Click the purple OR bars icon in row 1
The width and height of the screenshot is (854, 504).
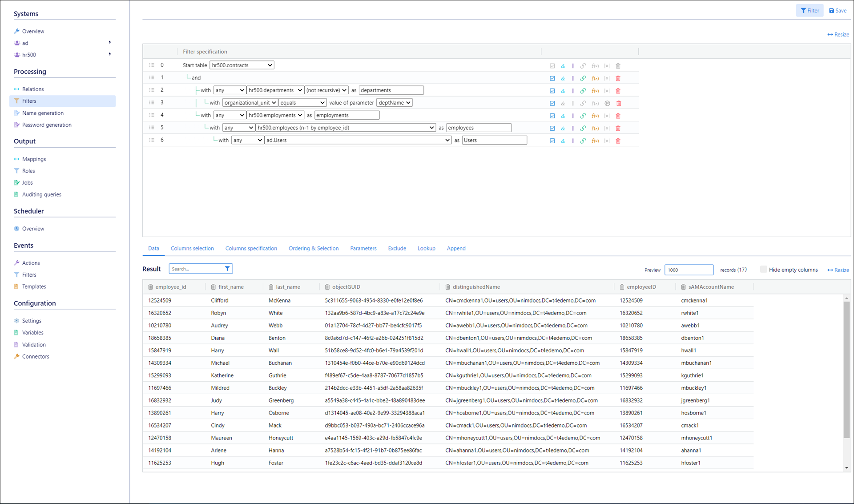click(572, 78)
